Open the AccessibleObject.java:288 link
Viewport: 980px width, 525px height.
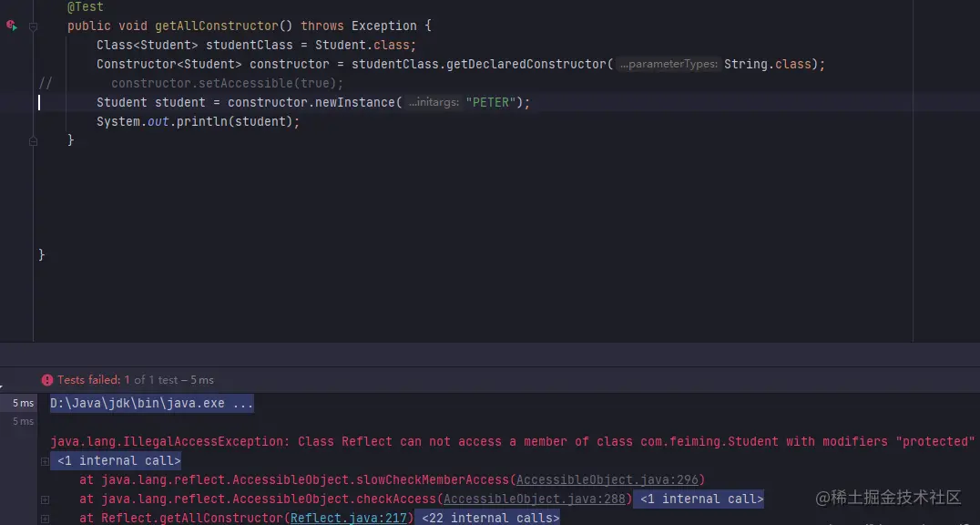[x=535, y=499]
